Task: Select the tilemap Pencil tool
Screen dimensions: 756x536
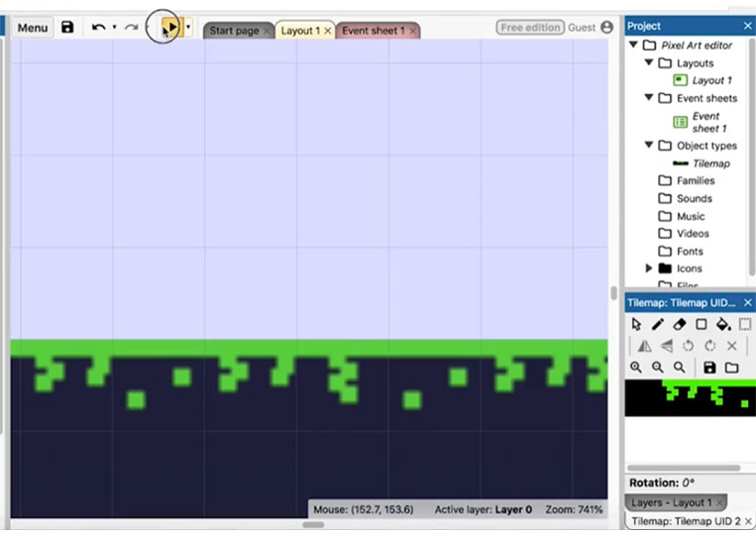Action: pos(658,324)
